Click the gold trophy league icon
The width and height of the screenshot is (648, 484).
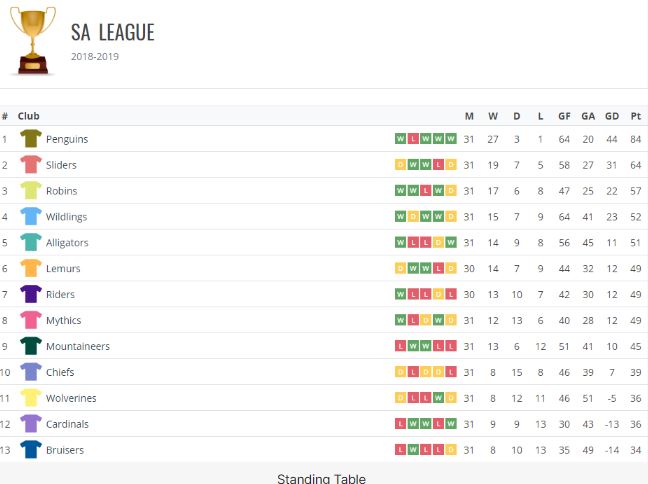tap(33, 41)
